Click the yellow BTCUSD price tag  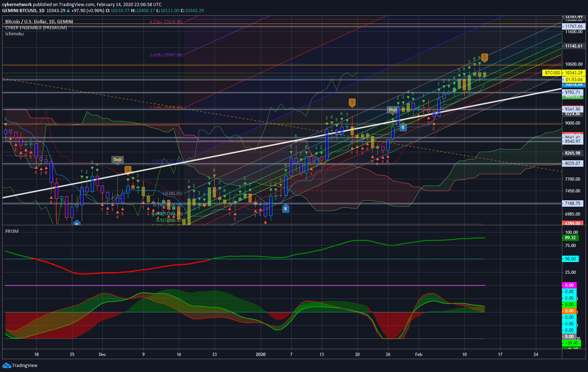tap(552, 73)
